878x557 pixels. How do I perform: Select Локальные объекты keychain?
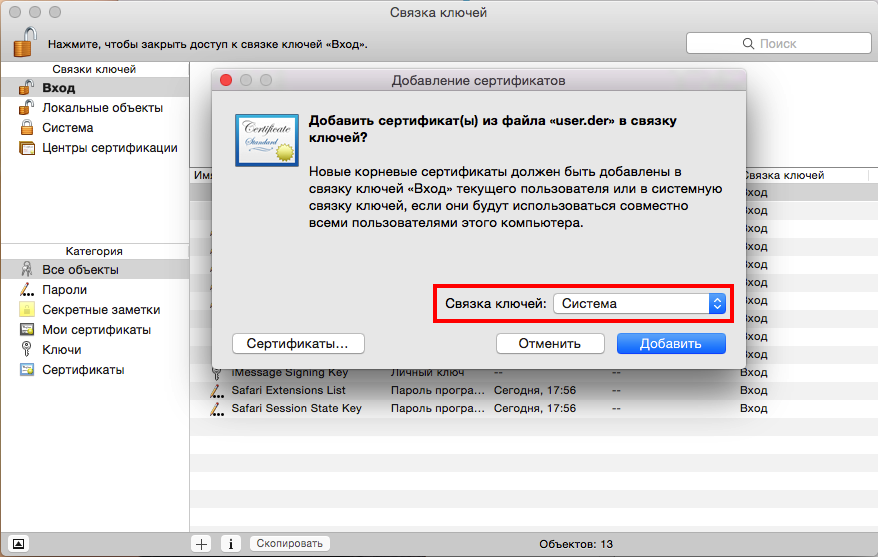coord(95,107)
